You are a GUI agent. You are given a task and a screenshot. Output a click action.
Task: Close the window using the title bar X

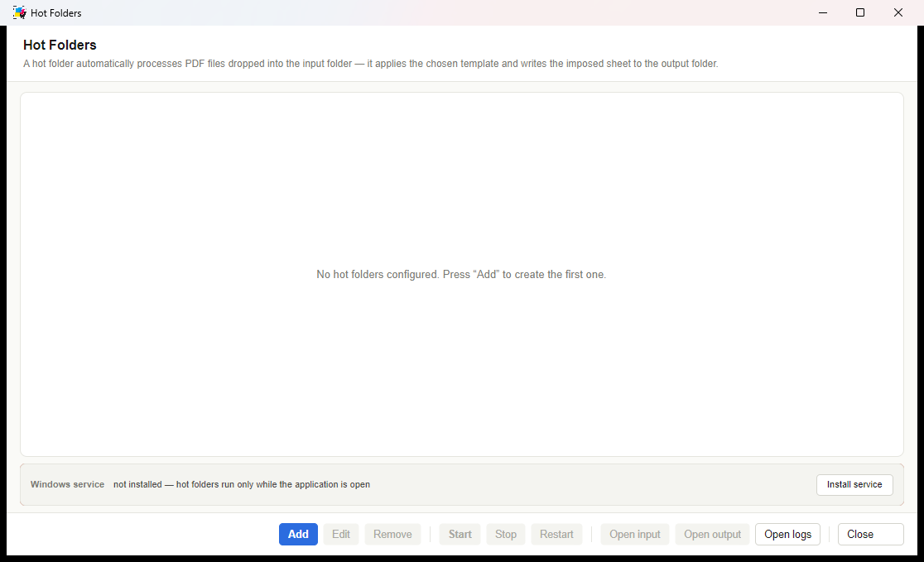[x=898, y=12]
